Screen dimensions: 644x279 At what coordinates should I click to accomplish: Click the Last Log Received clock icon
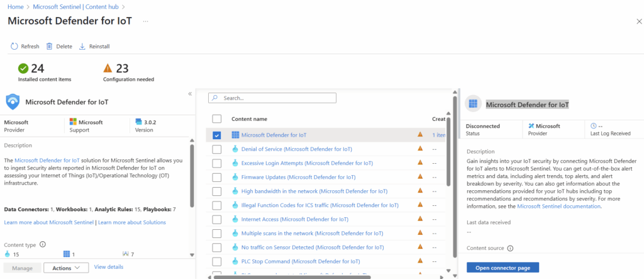click(x=593, y=126)
